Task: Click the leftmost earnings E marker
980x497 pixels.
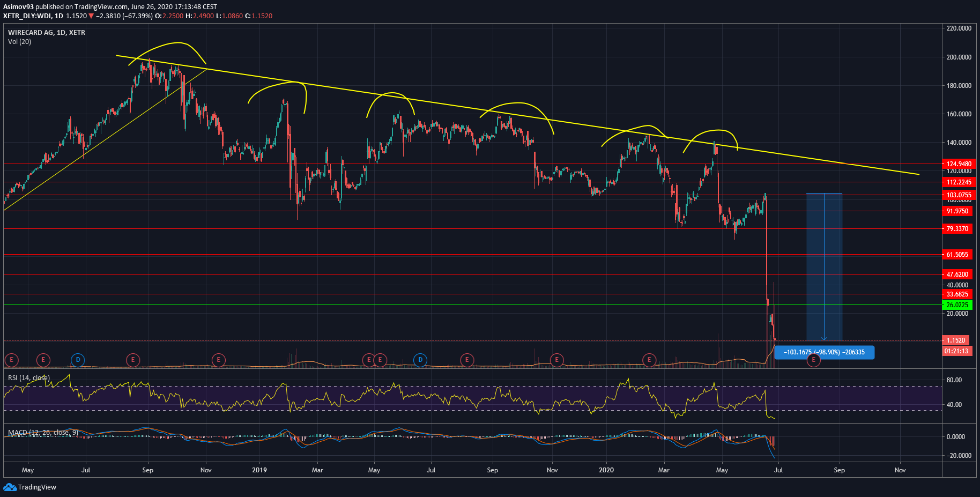Action: coord(11,360)
